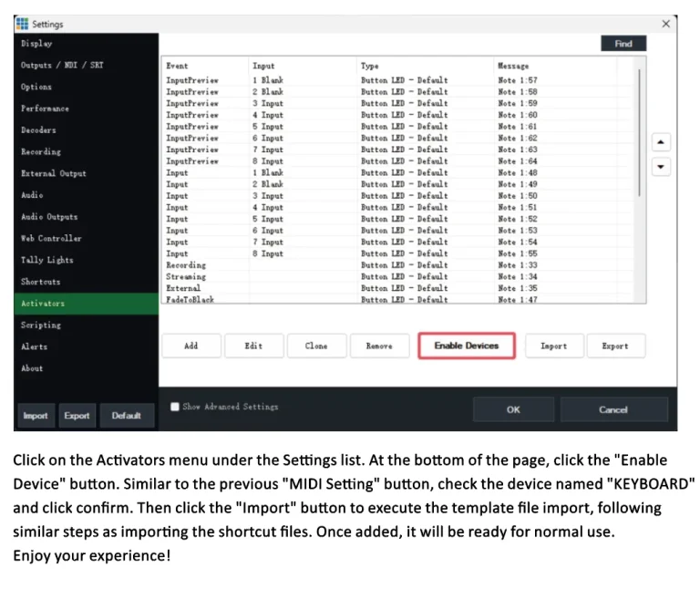The height and width of the screenshot is (589, 700).
Task: Sort by the Event column header
Action: pyautogui.click(x=178, y=66)
